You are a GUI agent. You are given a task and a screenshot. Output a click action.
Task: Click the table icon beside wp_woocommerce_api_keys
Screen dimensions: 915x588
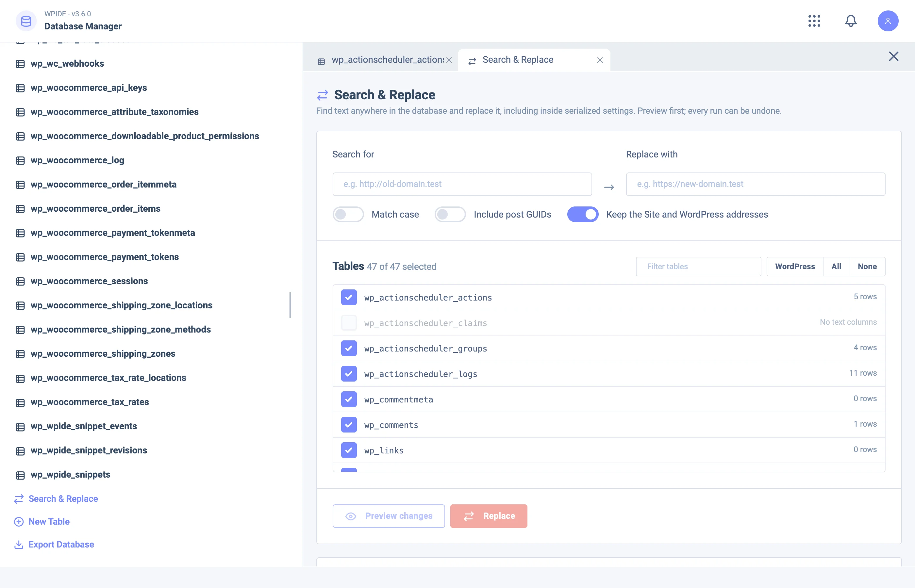[20, 88]
